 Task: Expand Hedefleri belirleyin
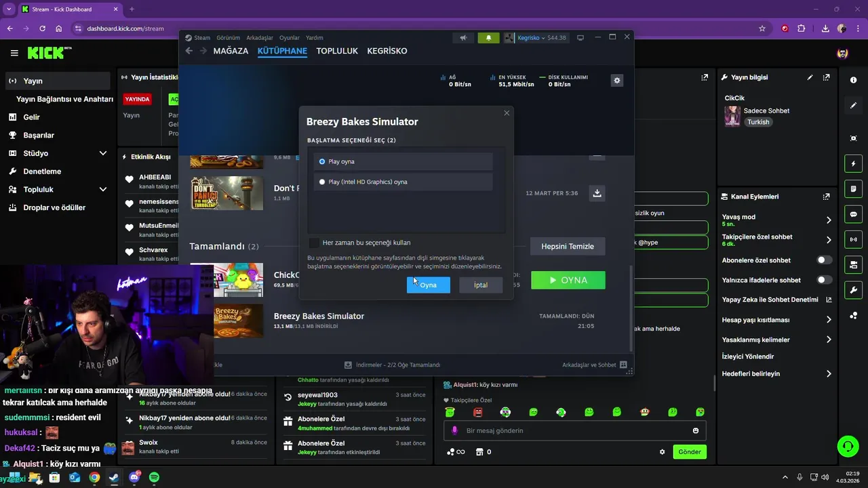(829, 373)
